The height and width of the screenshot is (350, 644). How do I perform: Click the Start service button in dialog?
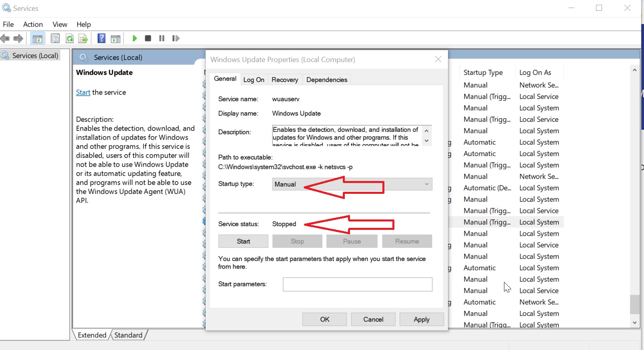243,241
